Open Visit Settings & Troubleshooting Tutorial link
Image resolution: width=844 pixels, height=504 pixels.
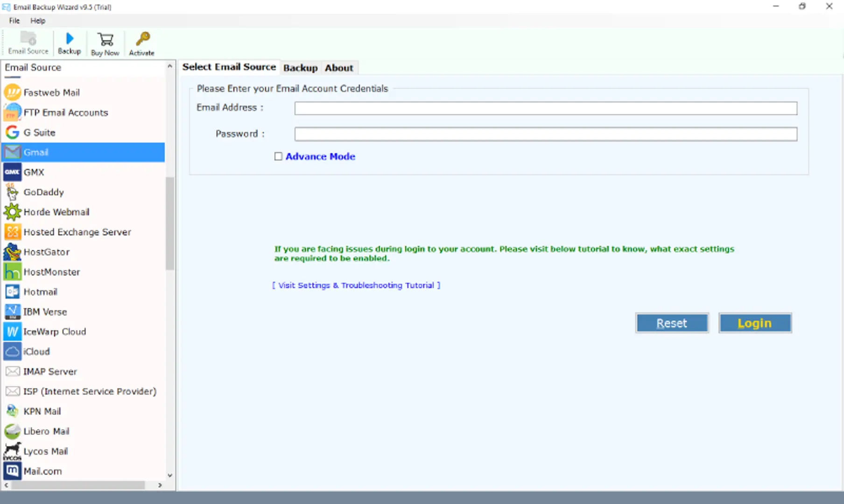356,285
